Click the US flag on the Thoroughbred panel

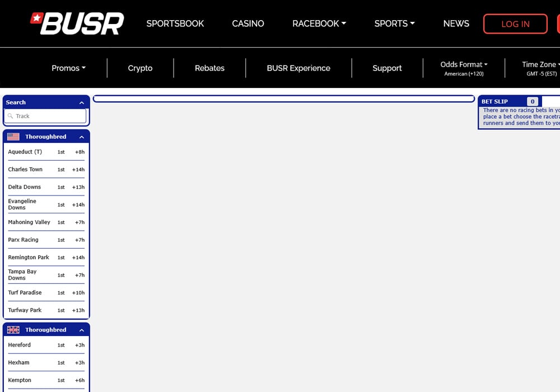point(13,136)
